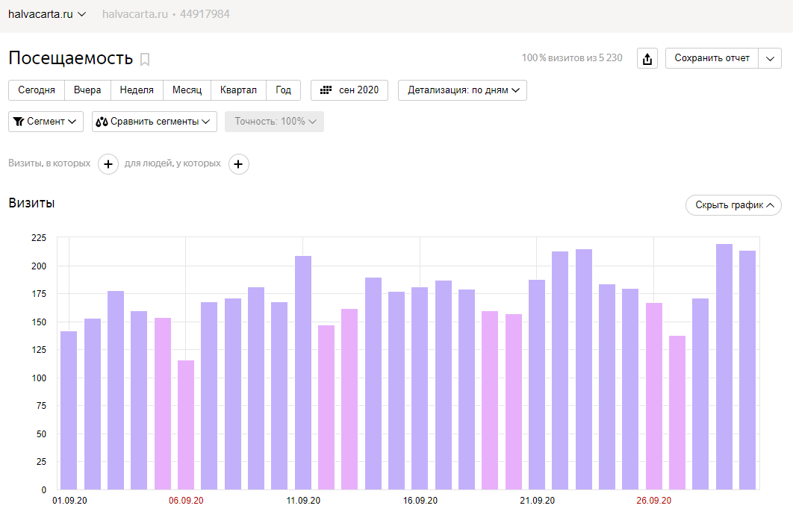This screenshot has height=532, width=793.
Task: Click the bookmark icon beside Посещаемость title
Action: click(x=145, y=59)
